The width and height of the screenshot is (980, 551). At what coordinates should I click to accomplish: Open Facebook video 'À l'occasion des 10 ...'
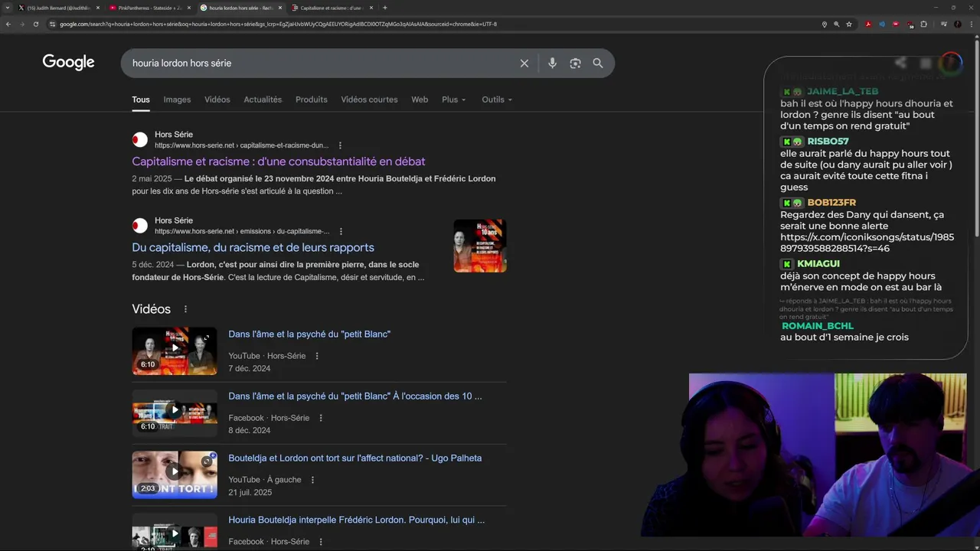point(355,396)
